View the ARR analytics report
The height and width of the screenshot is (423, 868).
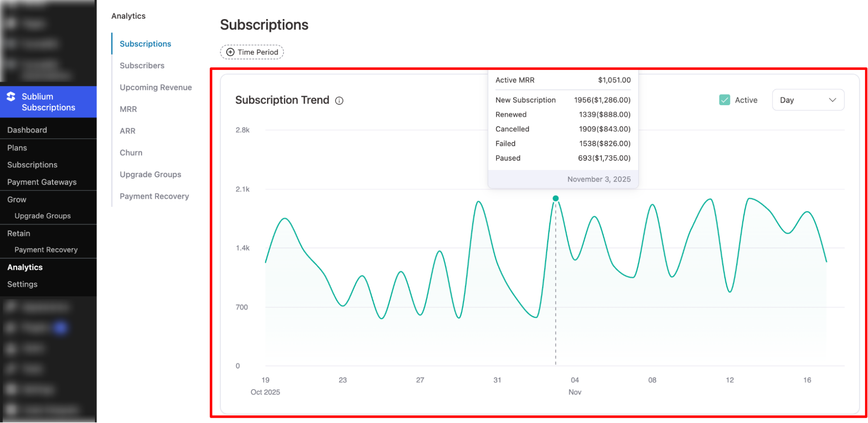(x=126, y=131)
